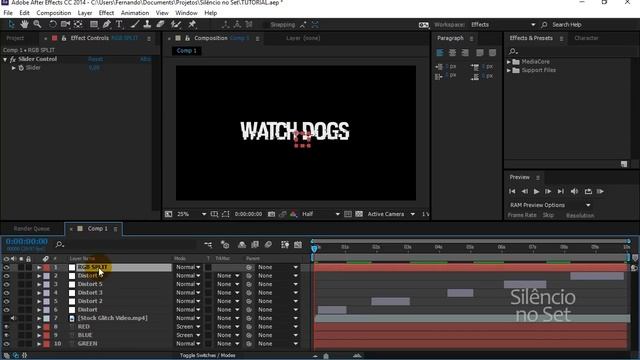Viewport: 640px width, 360px height.
Task: Select the Selection arrow tool
Action: tap(11, 24)
